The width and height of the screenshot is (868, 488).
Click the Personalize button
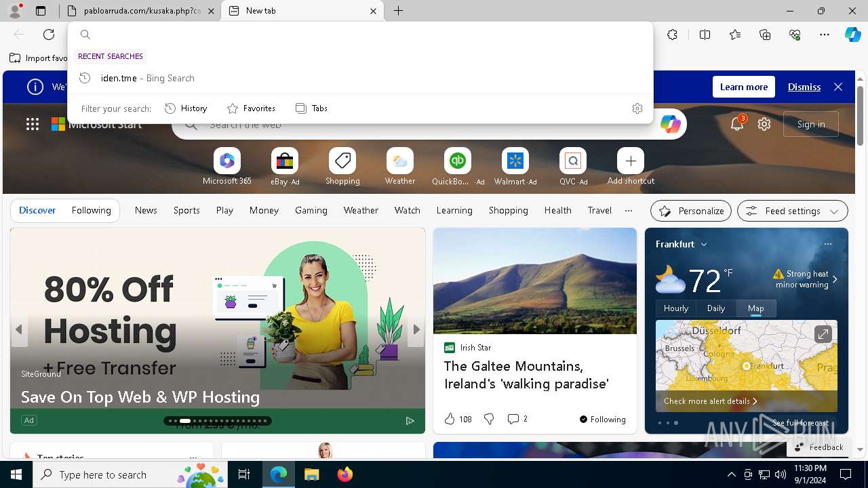[691, 211]
